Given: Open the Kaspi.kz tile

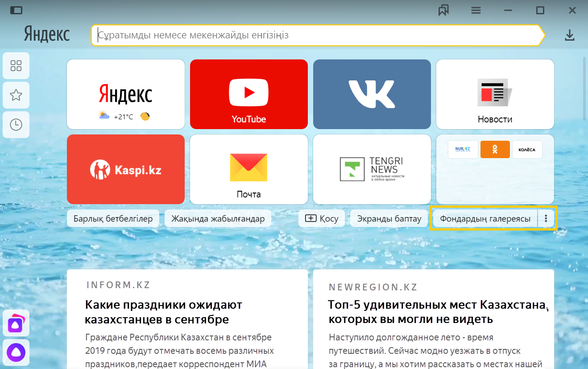Looking at the screenshot, I should click(126, 169).
